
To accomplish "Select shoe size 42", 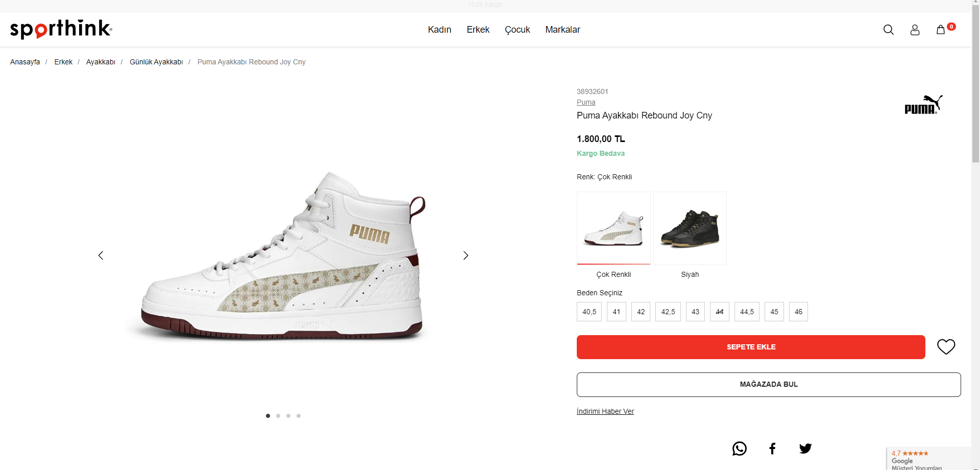I will (641, 312).
